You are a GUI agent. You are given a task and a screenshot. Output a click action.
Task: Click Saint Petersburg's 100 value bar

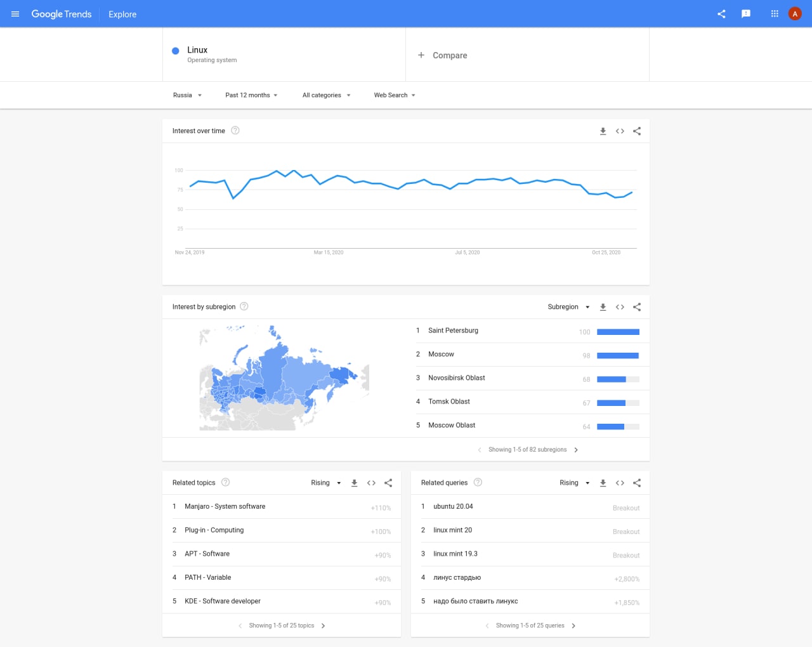[619, 332]
